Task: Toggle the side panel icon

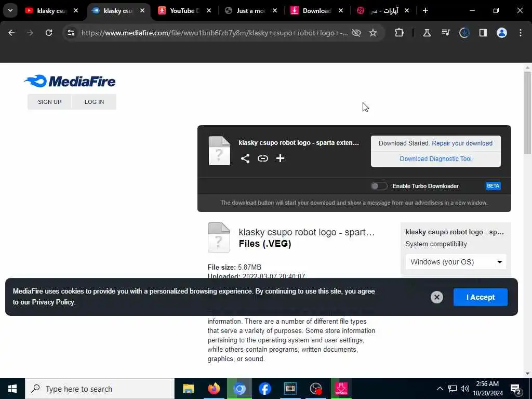Action: click(483, 33)
